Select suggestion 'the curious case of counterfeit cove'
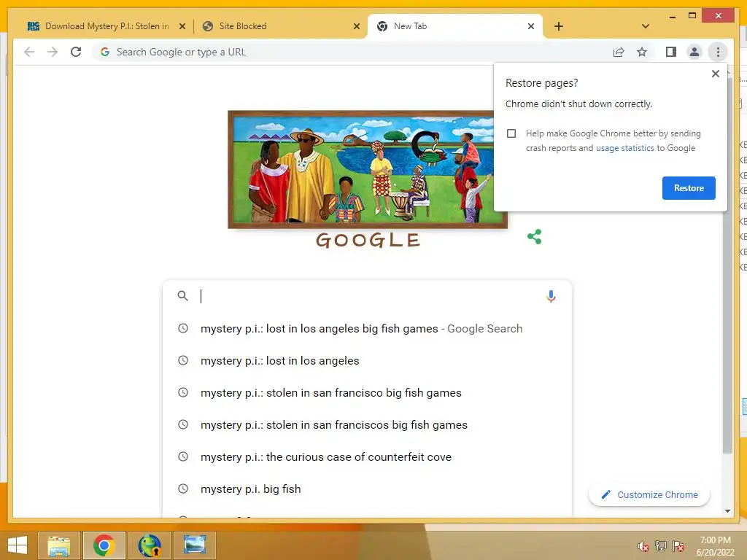Viewport: 747px width, 560px height. [x=367, y=457]
